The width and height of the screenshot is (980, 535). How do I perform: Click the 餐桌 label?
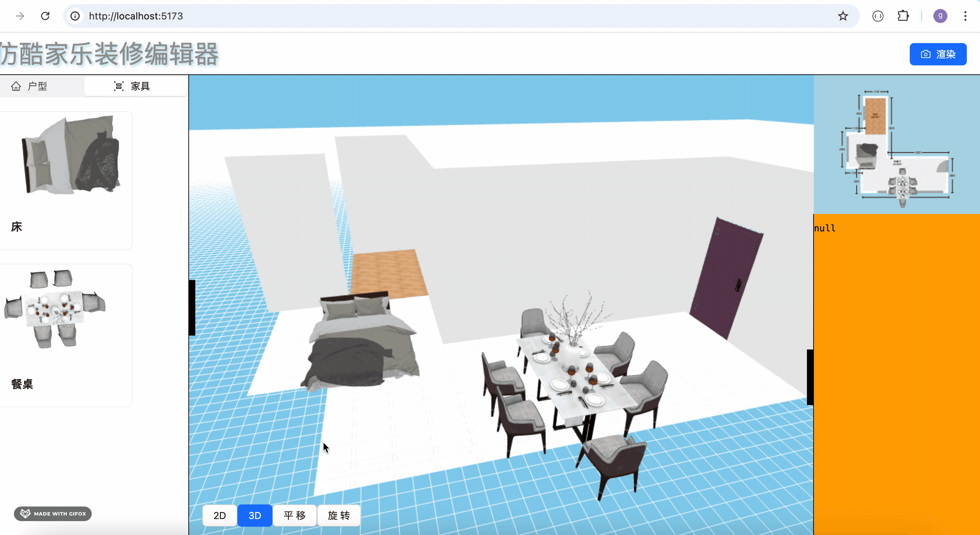click(x=22, y=384)
